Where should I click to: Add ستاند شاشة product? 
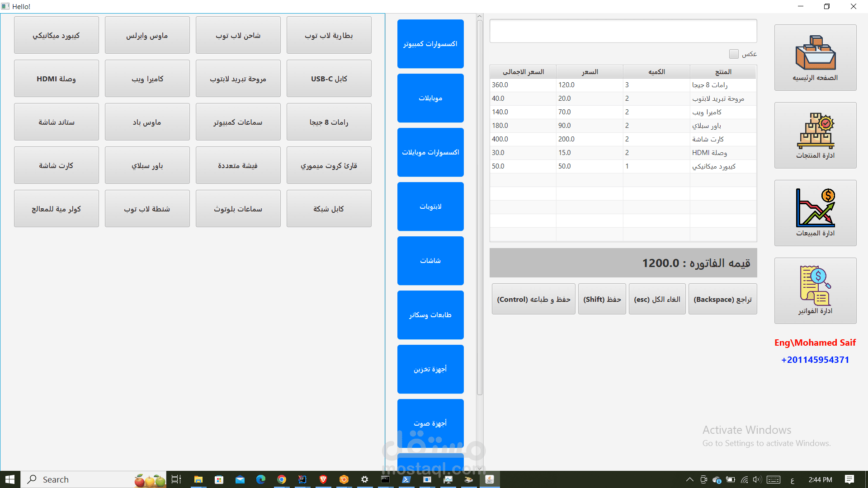coord(57,122)
